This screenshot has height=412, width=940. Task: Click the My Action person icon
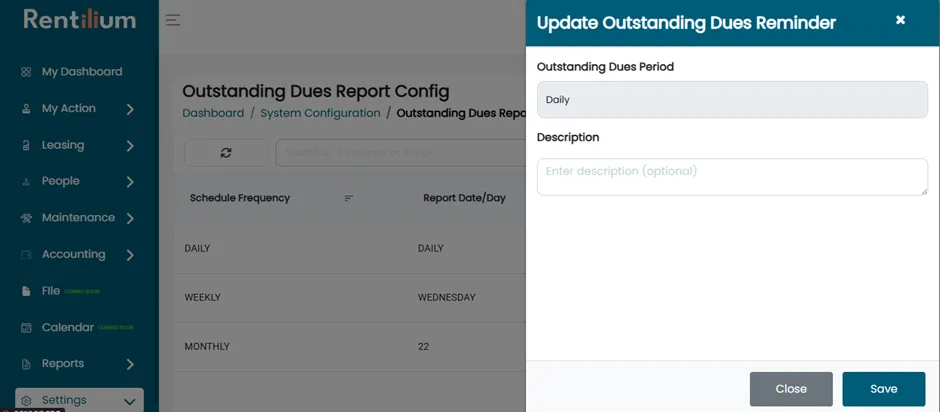click(26, 109)
